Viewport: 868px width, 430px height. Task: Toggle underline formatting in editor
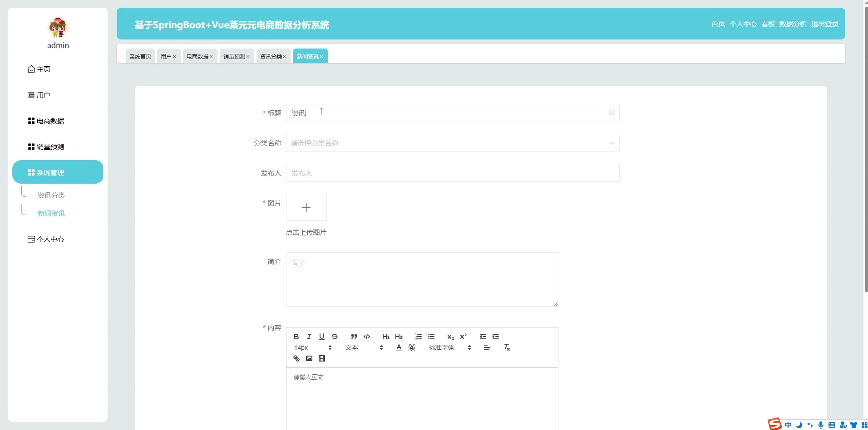[321, 337]
